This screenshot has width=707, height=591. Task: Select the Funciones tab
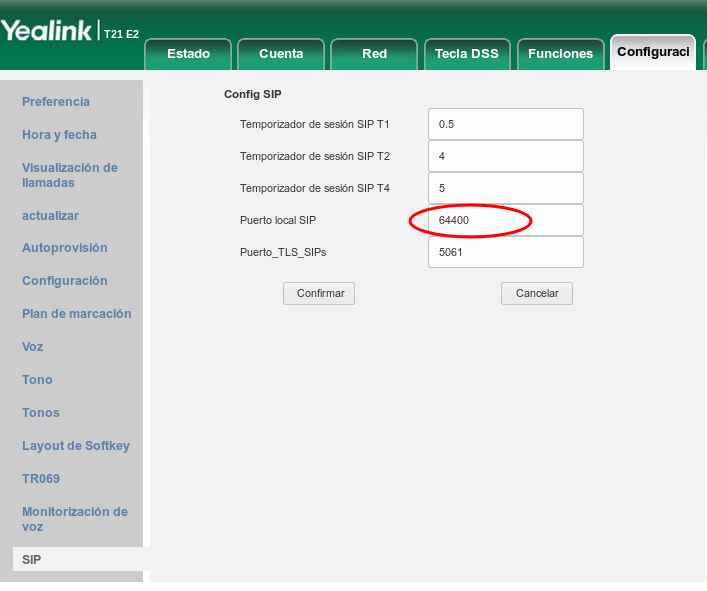(x=560, y=54)
